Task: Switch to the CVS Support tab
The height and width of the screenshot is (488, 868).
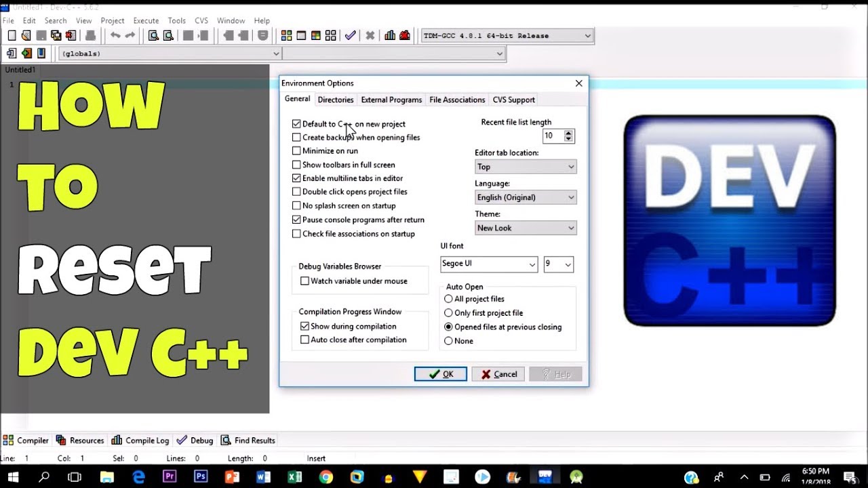Action: tap(513, 100)
